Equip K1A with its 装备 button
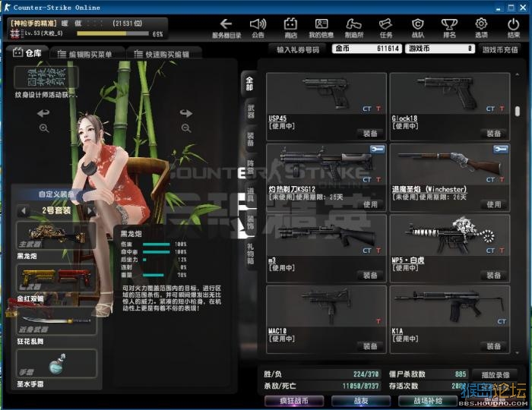The image size is (532, 410). [x=494, y=346]
